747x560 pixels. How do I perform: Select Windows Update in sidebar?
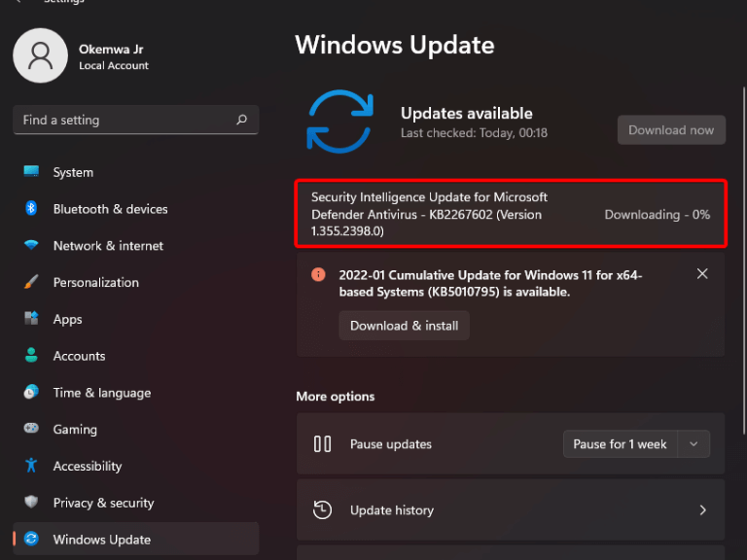136,539
